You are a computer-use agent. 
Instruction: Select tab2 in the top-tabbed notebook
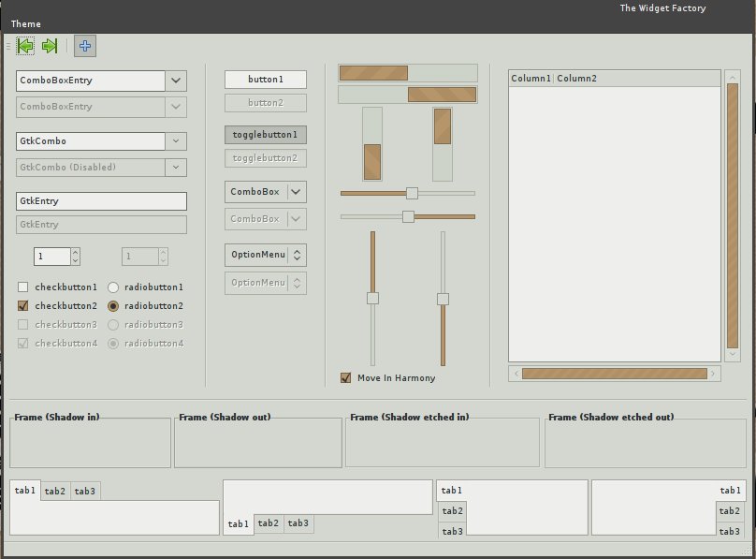point(55,492)
